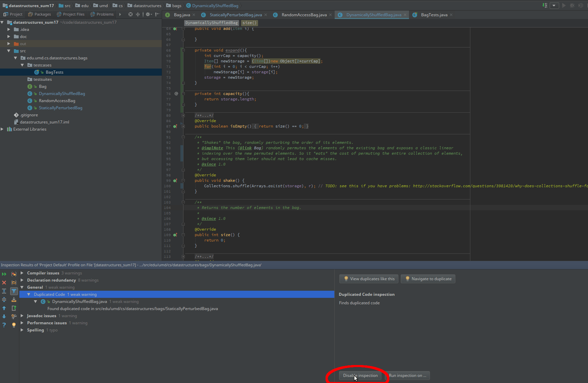Expand the External Libraries tree node
The width and height of the screenshot is (588, 383).
pos(2,129)
